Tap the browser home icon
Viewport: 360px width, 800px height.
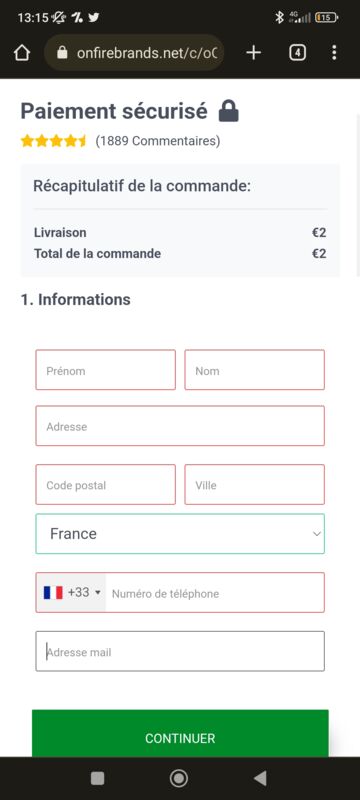tap(21, 53)
